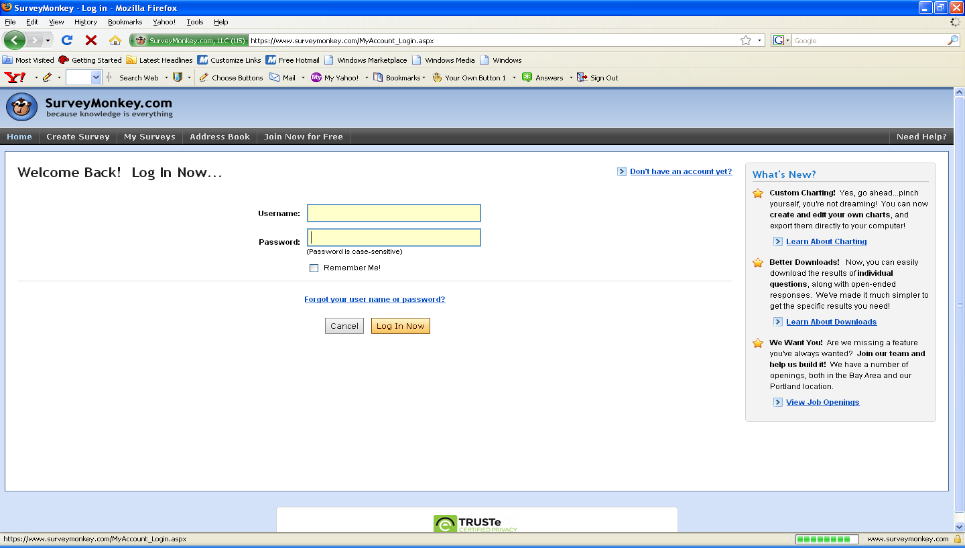This screenshot has width=965, height=548.
Task: Reload the current page
Action: click(x=67, y=40)
